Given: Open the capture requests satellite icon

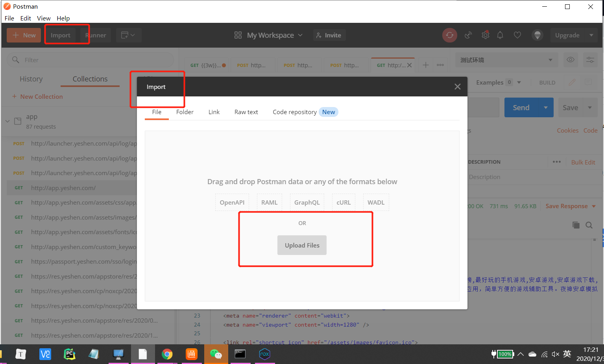Looking at the screenshot, I should (x=468, y=35).
